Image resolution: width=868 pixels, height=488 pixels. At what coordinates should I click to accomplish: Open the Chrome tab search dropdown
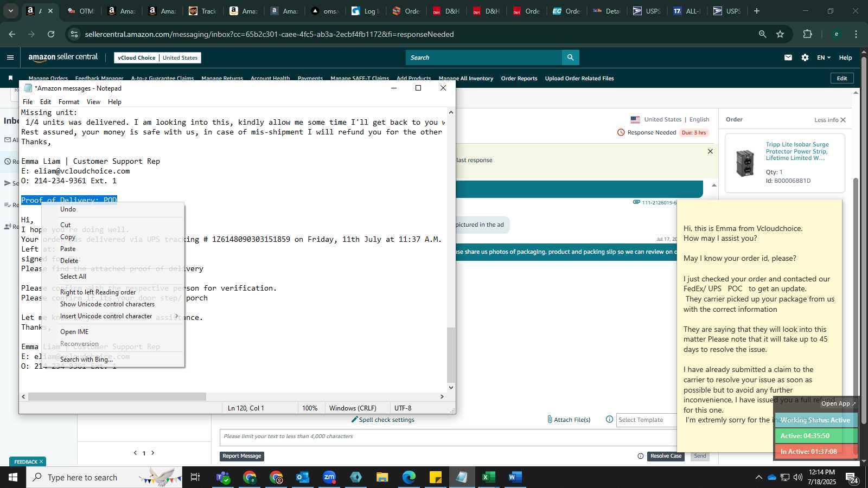tap(10, 11)
